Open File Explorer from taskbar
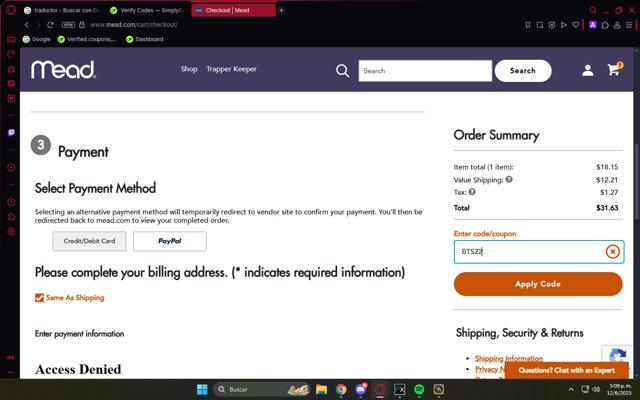The width and height of the screenshot is (640, 400). (x=321, y=389)
